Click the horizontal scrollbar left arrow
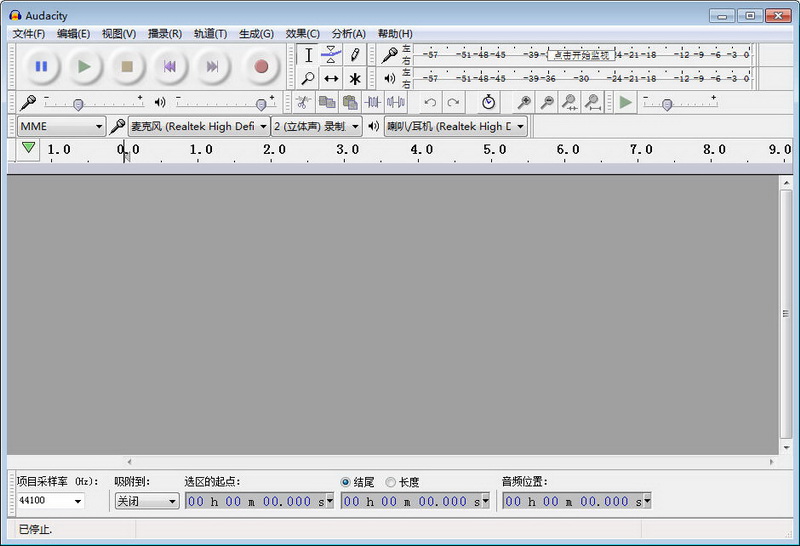Screen dimensions: 800x546 pos(130,462)
